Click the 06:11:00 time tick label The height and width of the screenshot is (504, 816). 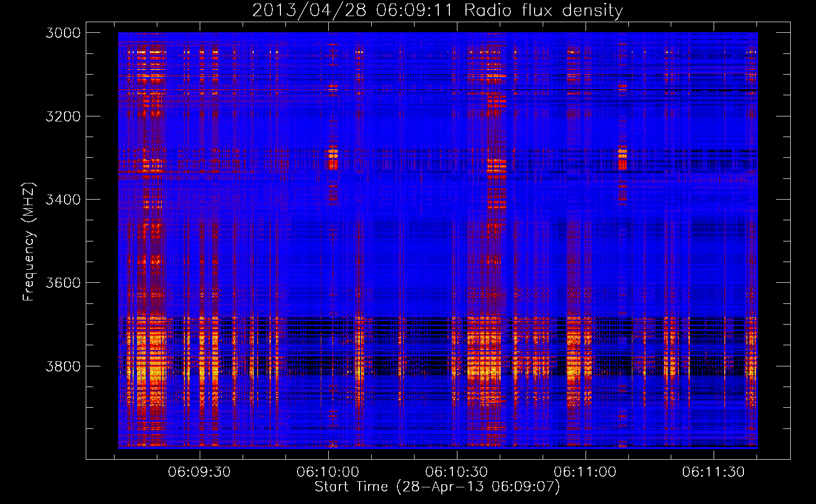(585, 472)
